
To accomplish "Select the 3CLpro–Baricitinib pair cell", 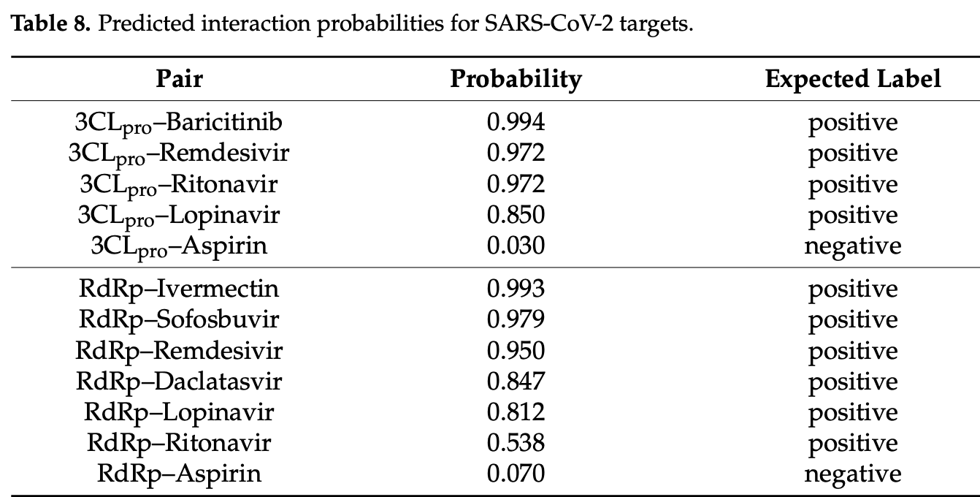I will click(179, 123).
